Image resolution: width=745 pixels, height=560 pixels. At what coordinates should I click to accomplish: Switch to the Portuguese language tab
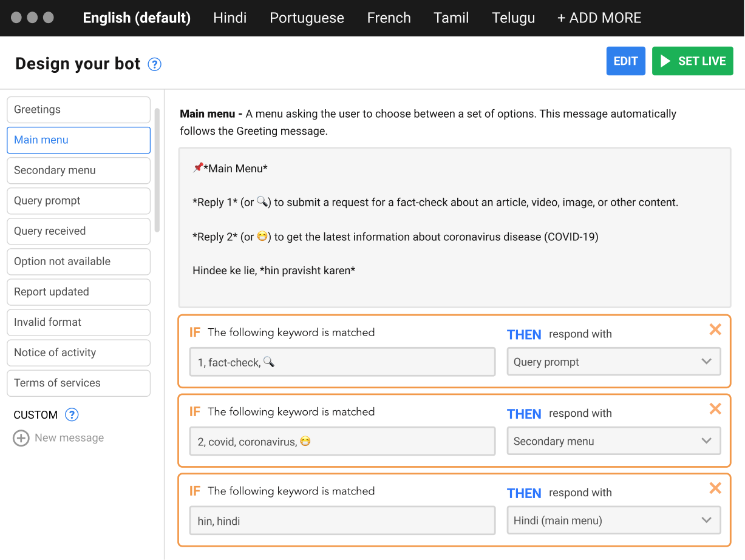click(x=307, y=18)
